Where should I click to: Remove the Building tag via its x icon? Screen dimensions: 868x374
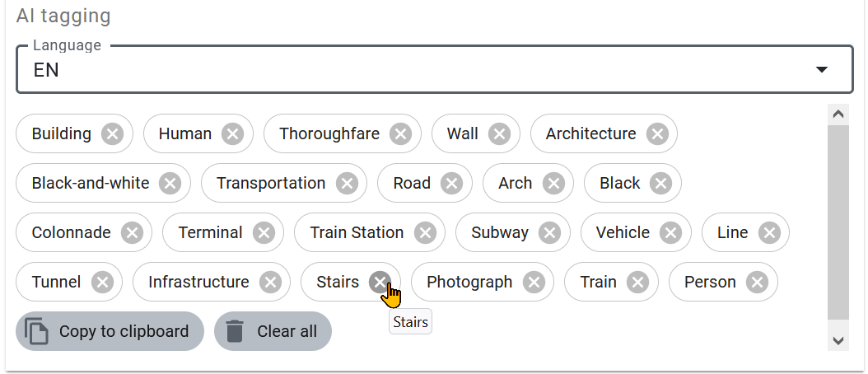coord(112,133)
